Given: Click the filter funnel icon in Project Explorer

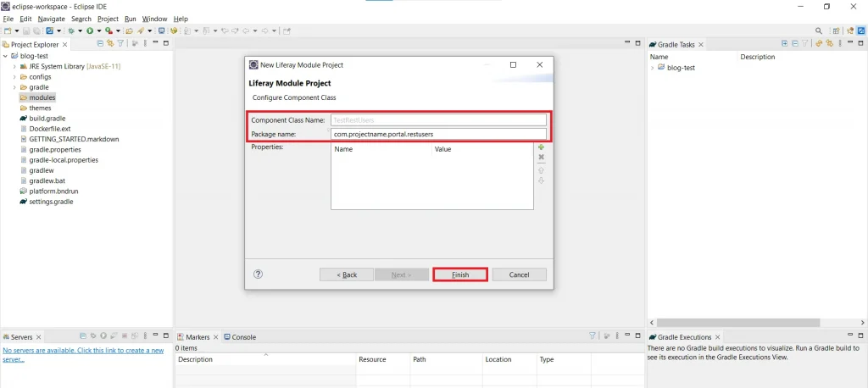Looking at the screenshot, I should tap(120, 43).
